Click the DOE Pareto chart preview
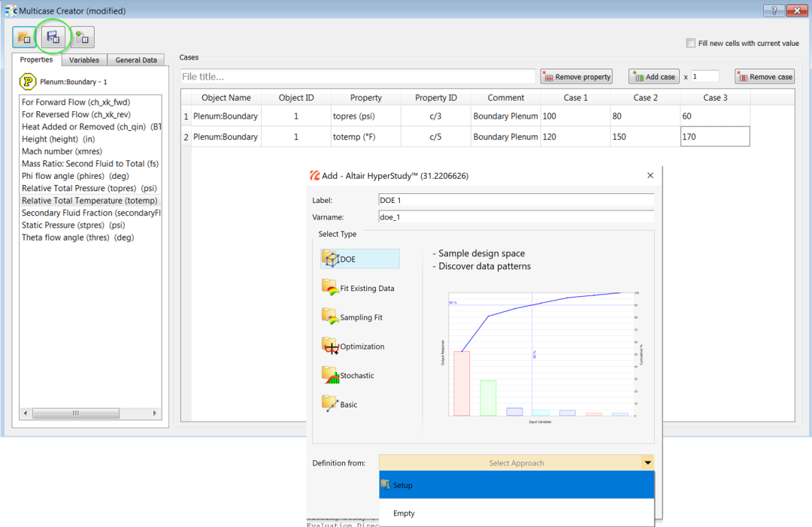The height and width of the screenshot is (527, 812). [x=541, y=357]
